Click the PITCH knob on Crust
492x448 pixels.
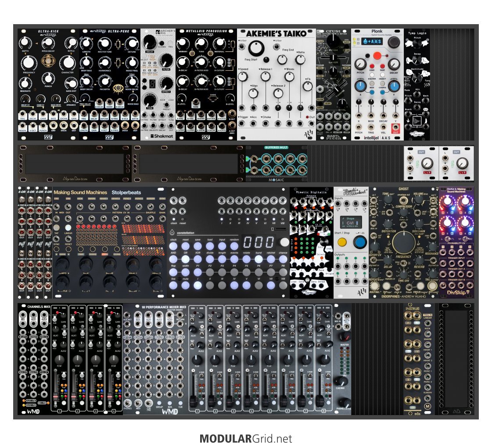pyautogui.click(x=334, y=41)
